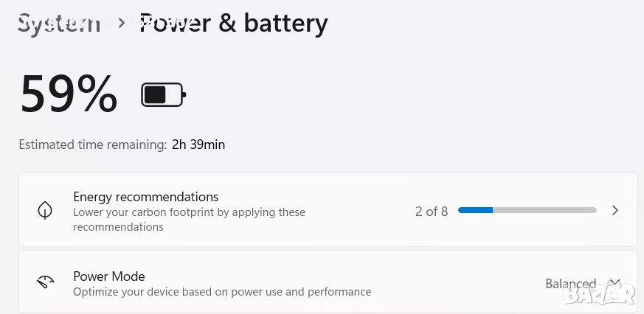Image resolution: width=644 pixels, height=314 pixels.
Task: Select the 2h 39min remaining time value
Action: (198, 144)
